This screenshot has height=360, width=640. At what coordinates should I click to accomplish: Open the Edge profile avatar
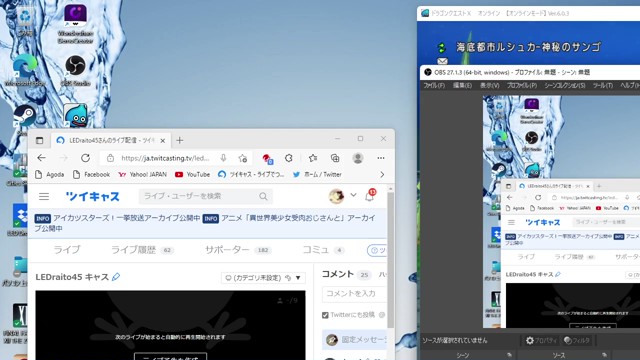click(358, 158)
